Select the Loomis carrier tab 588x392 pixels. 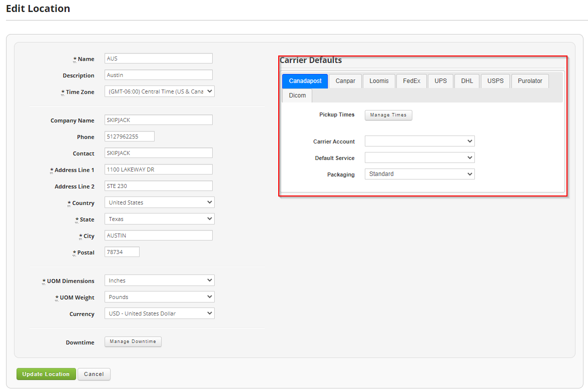coord(379,80)
